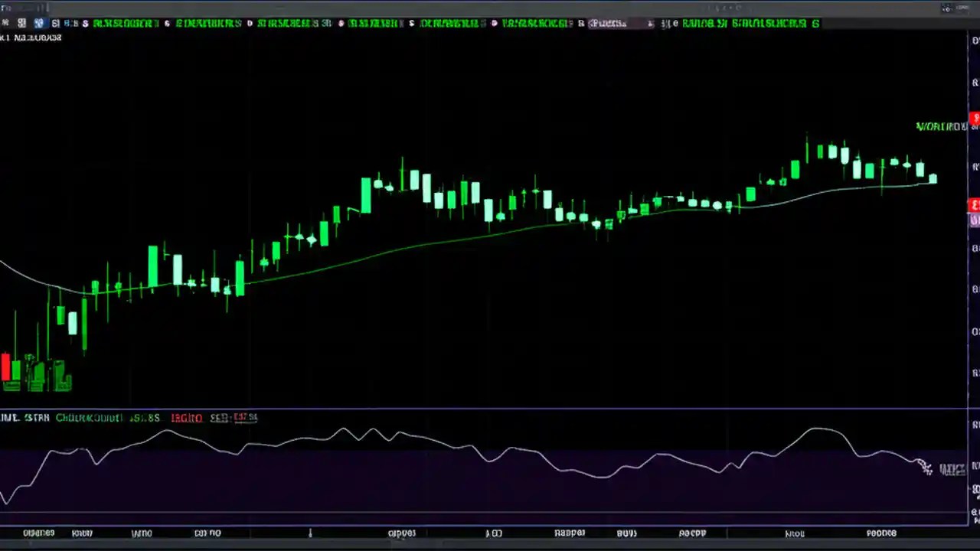Click the small camera icon at top right
The image size is (980, 551).
(947, 8)
